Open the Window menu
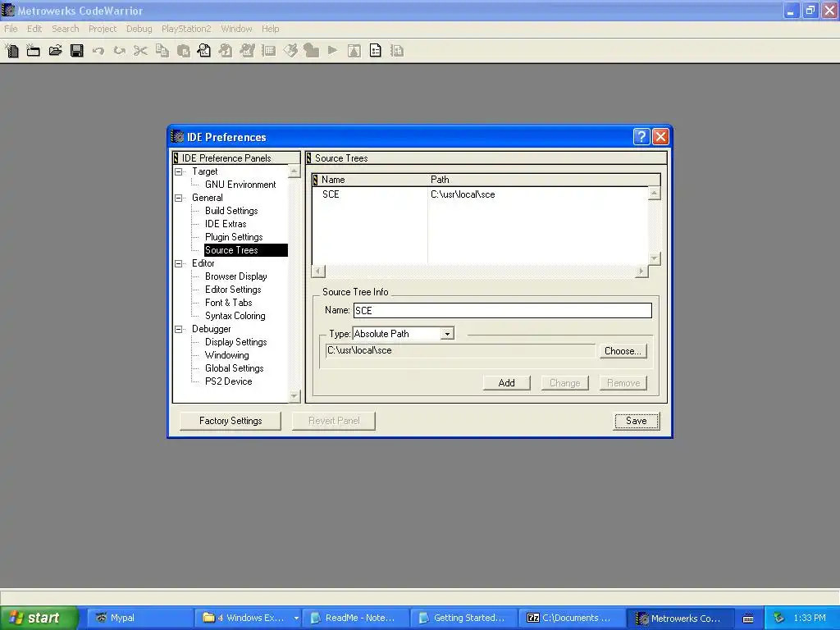Screen dimensions: 840x630 (236, 29)
